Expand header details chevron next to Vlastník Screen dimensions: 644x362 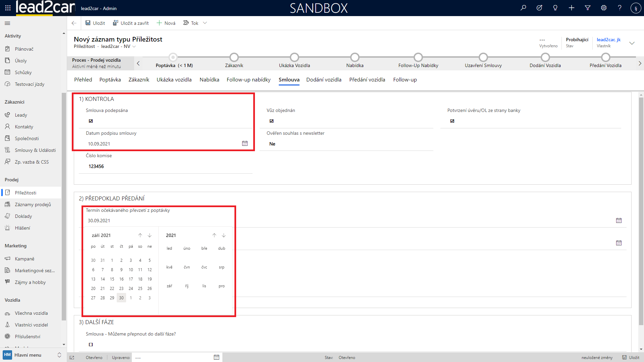[632, 43]
